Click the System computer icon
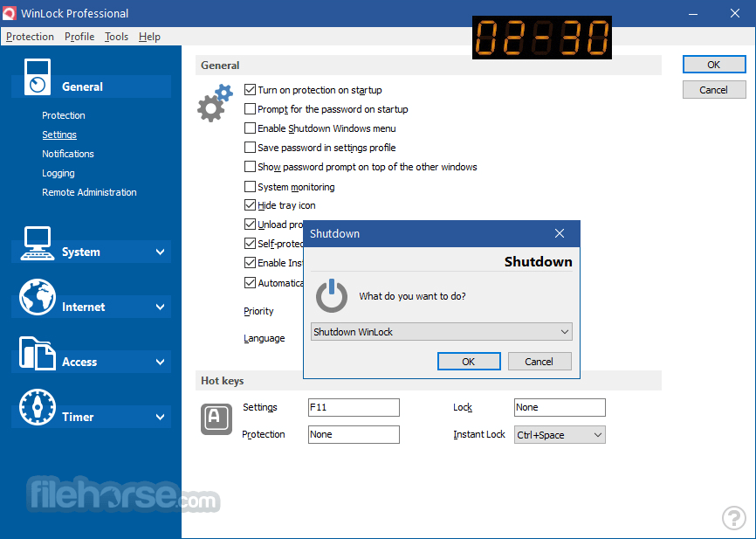The width and height of the screenshot is (756, 539). click(x=38, y=243)
